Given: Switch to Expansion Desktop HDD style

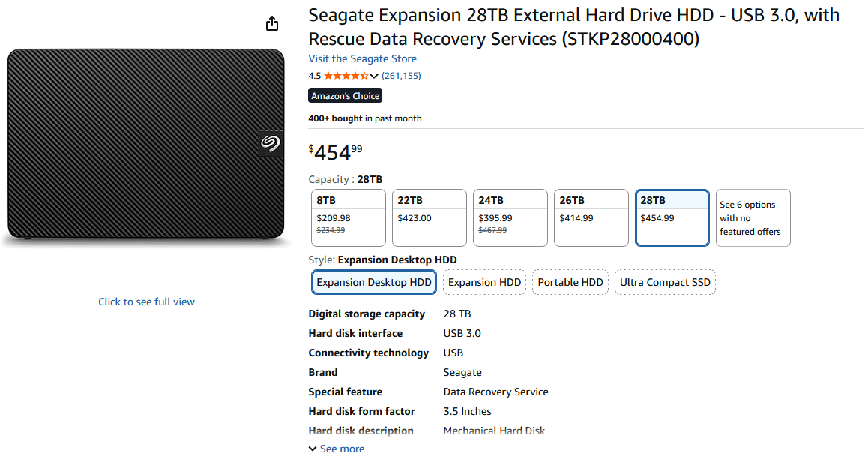Looking at the screenshot, I should [374, 283].
